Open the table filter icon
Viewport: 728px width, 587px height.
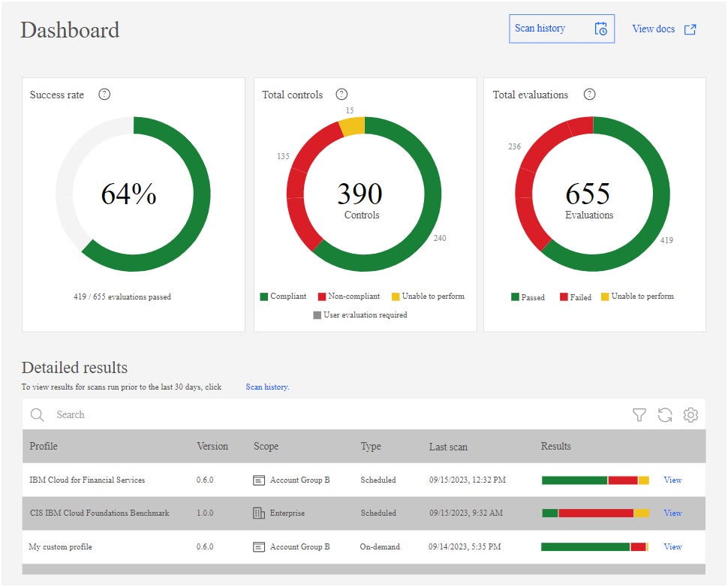click(x=639, y=414)
